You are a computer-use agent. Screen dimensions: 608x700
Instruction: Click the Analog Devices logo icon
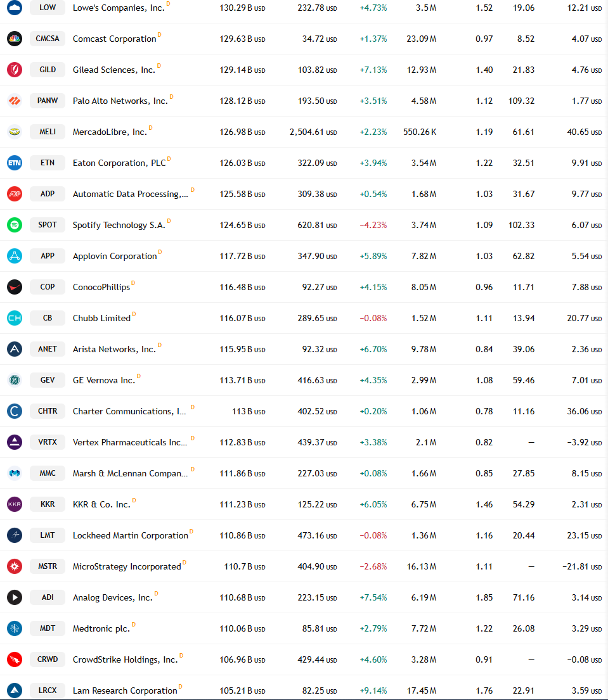click(15, 597)
